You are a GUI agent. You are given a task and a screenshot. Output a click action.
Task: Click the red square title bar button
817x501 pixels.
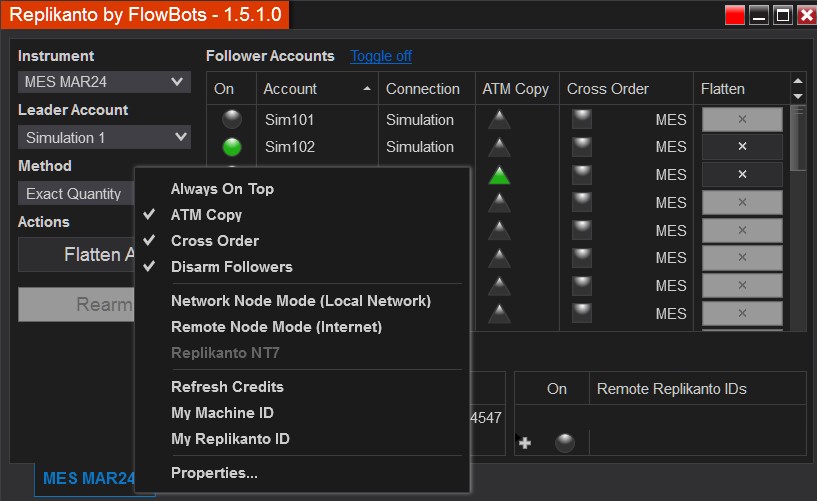coord(735,15)
